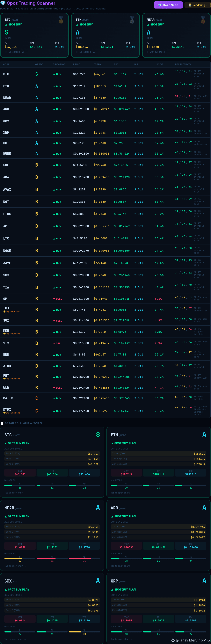Screen dimensions: 211x644
Task: Click Tap to open chart on NEAR plan
Action: pyautogui.click(x=15, y=566)
